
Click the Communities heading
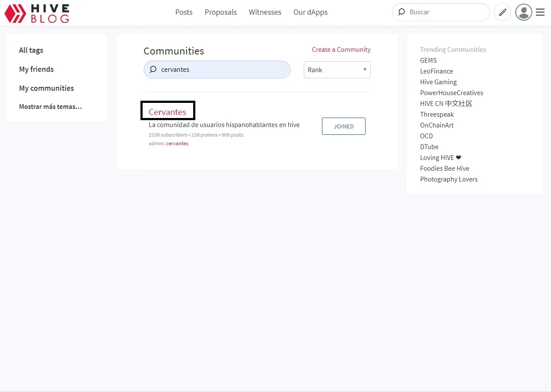[174, 51]
